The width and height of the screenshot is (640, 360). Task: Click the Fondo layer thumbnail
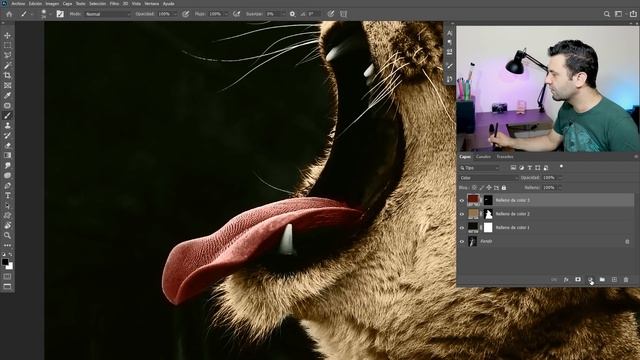[473, 241]
